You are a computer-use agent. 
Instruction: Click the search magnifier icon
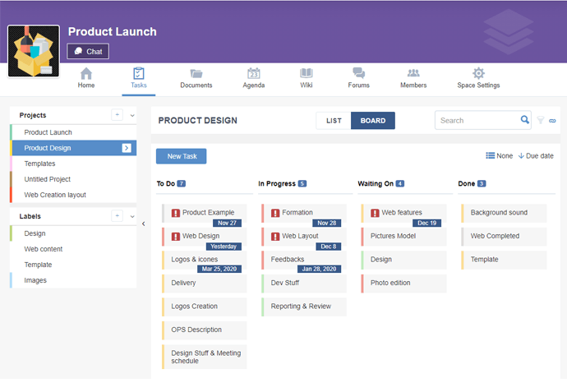[525, 120]
